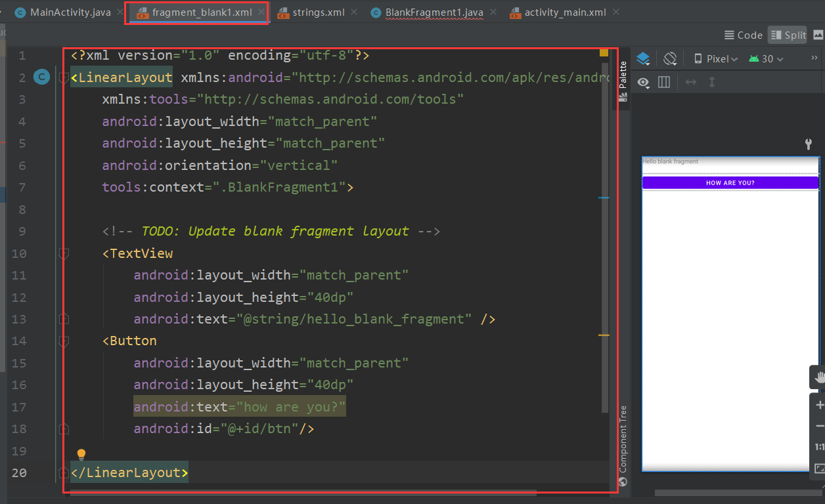This screenshot has height=504, width=825.
Task: Zoom in with the plus button
Action: click(819, 406)
